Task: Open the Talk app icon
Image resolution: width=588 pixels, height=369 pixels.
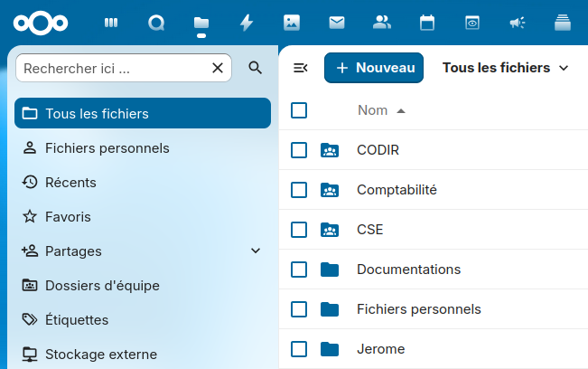Action: (156, 23)
